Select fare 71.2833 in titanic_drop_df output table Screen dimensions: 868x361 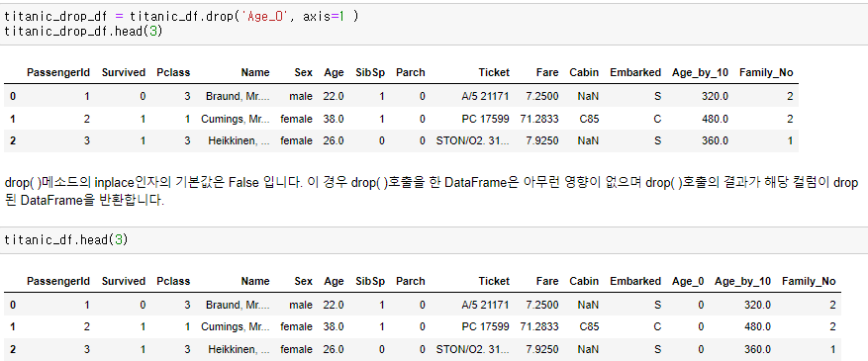pos(539,119)
